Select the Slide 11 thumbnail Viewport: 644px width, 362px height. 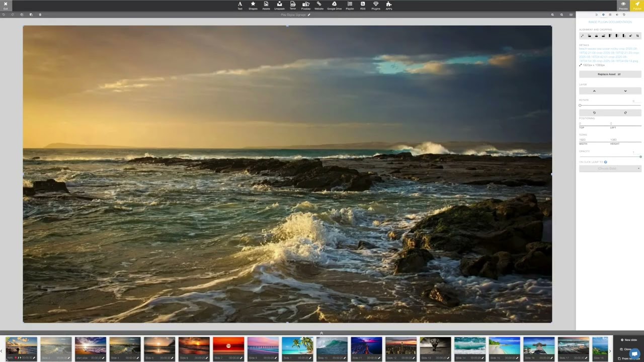click(366, 349)
